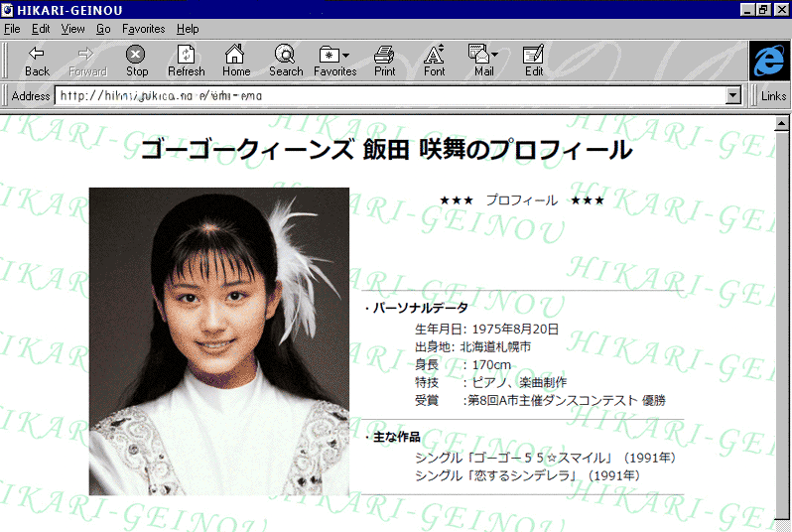792x532 pixels.
Task: Open the View menu
Action: (72, 29)
